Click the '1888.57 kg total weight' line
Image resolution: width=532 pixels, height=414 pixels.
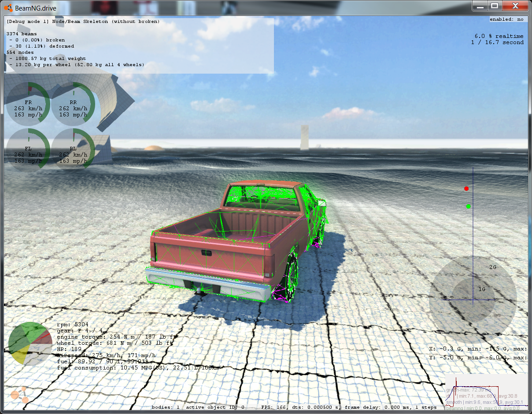48,58
